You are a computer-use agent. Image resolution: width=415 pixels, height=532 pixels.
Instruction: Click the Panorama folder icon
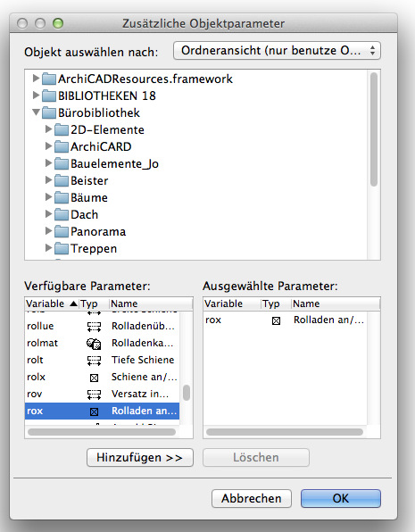pos(62,231)
